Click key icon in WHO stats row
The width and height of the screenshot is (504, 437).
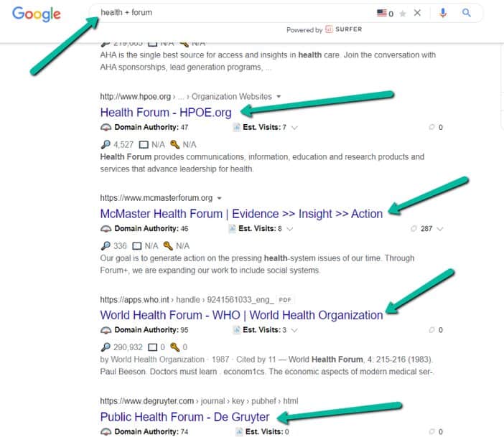[x=175, y=347]
